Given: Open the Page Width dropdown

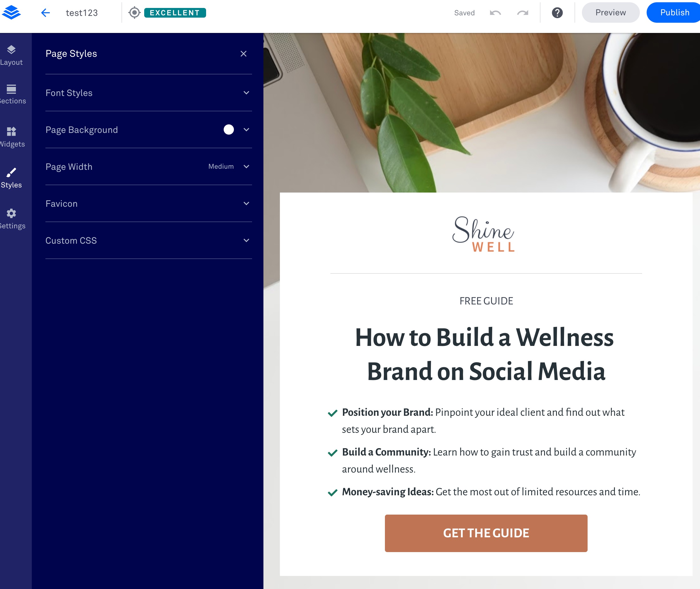Looking at the screenshot, I should point(246,166).
